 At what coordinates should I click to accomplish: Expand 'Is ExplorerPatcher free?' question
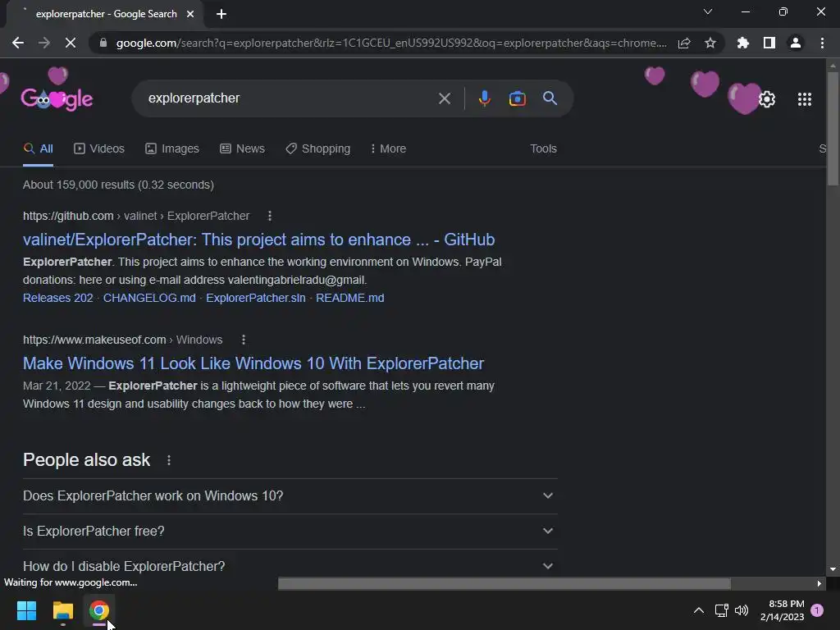click(290, 532)
